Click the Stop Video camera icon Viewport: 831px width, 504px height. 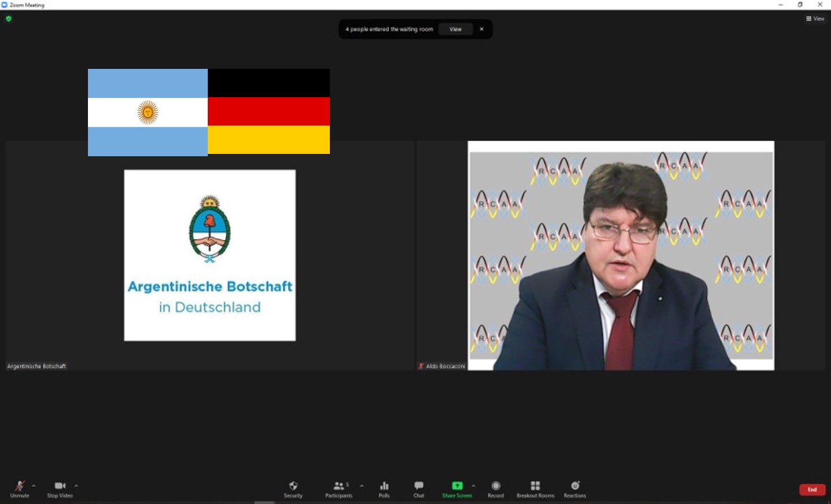coord(60,485)
